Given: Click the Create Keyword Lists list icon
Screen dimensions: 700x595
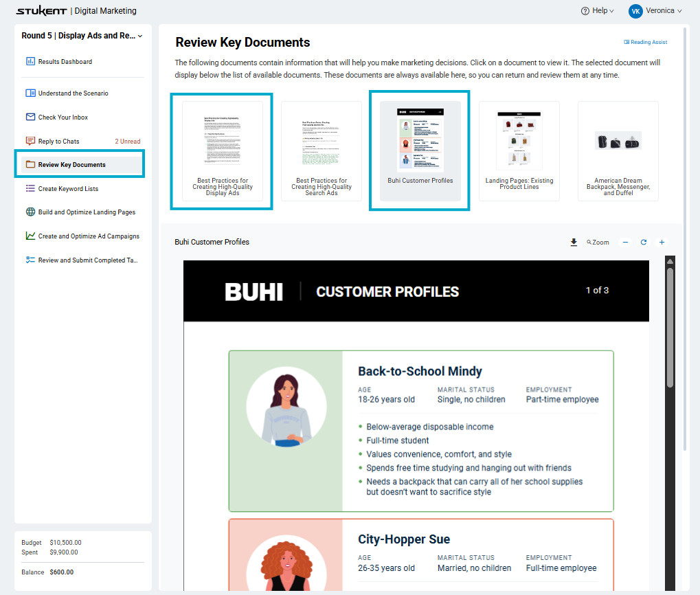Looking at the screenshot, I should coord(30,188).
